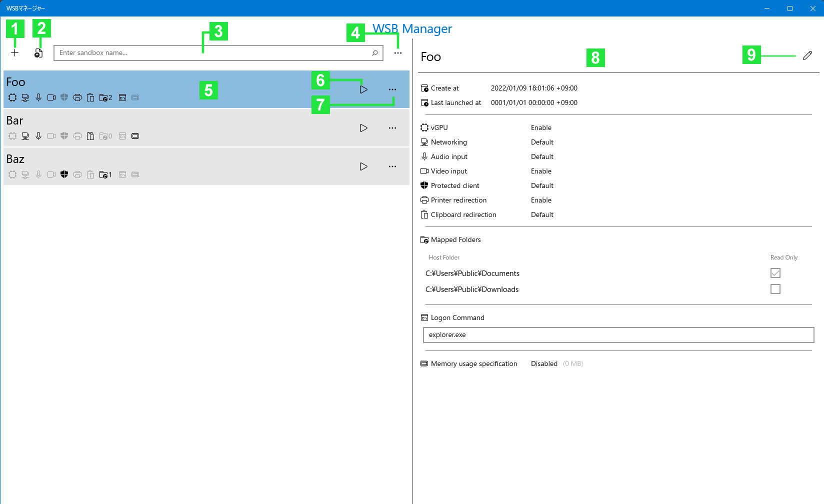The image size is (824, 504).
Task: Click the Protected client detail label
Action: 455,185
